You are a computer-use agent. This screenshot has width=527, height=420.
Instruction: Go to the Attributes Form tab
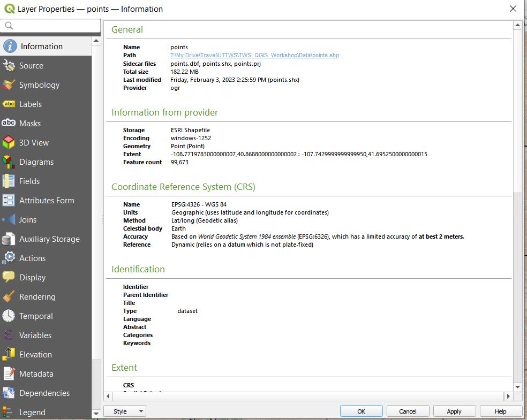pyautogui.click(x=47, y=201)
